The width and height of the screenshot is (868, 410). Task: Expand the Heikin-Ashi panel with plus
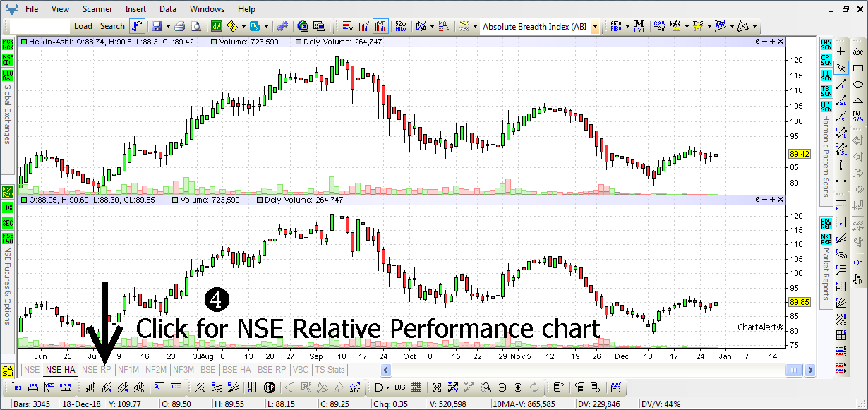[x=772, y=42]
